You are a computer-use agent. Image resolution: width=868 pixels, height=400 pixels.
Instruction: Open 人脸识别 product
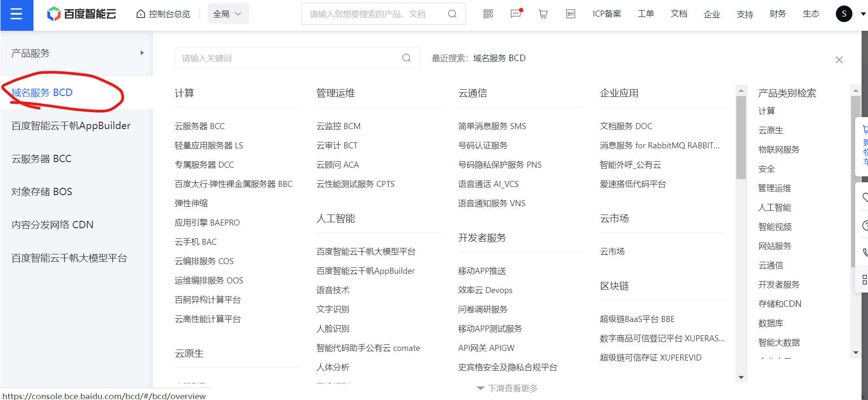333,329
